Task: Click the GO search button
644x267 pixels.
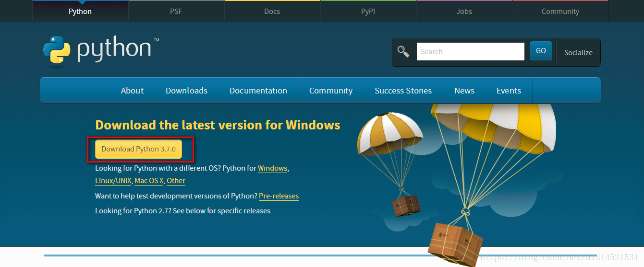Action: (x=541, y=51)
